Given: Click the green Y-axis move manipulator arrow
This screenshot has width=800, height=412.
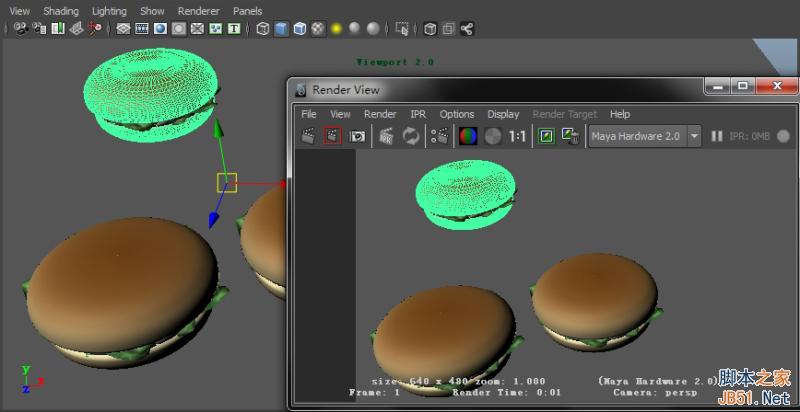Looking at the screenshot, I should [218, 127].
